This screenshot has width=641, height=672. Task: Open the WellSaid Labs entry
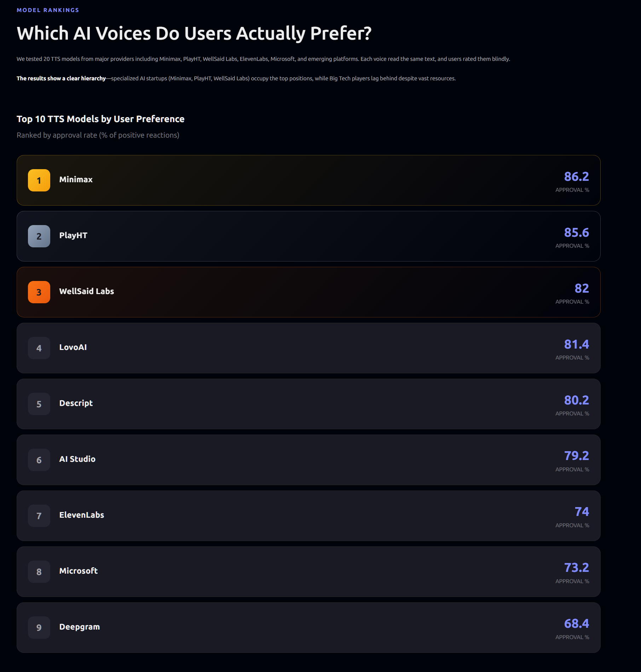[308, 292]
